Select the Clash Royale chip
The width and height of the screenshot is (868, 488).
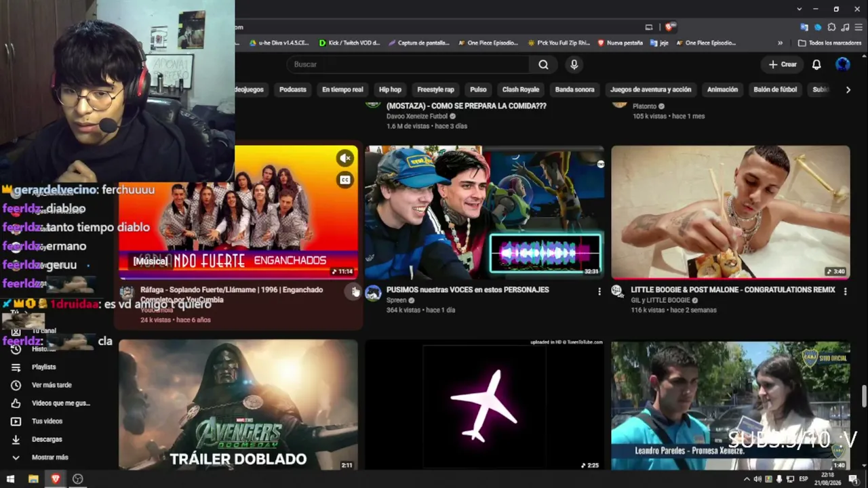(x=521, y=89)
